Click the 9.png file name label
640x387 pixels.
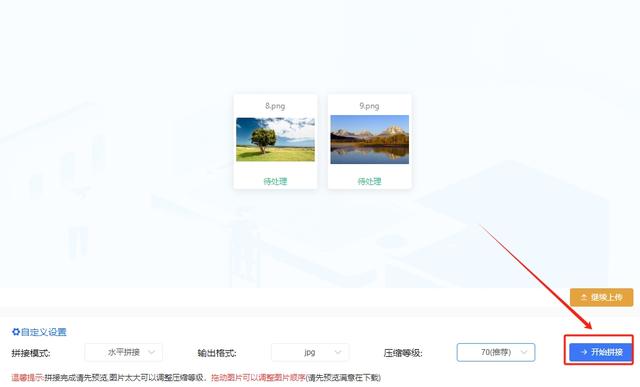[x=369, y=106]
